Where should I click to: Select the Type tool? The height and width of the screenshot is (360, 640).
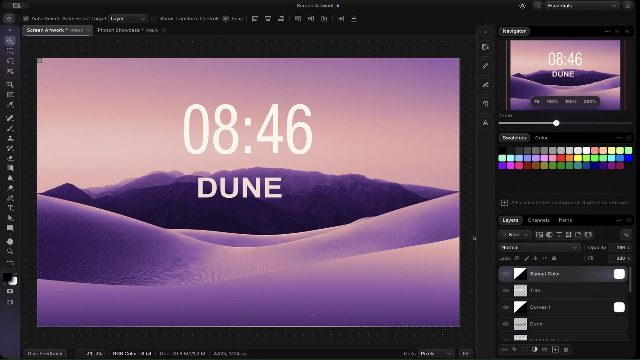click(10, 208)
